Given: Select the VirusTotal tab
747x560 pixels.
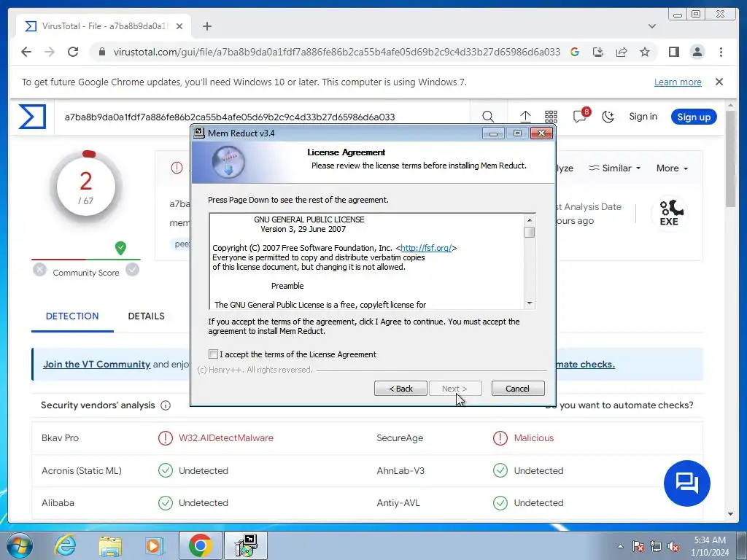Looking at the screenshot, I should click(104, 26).
